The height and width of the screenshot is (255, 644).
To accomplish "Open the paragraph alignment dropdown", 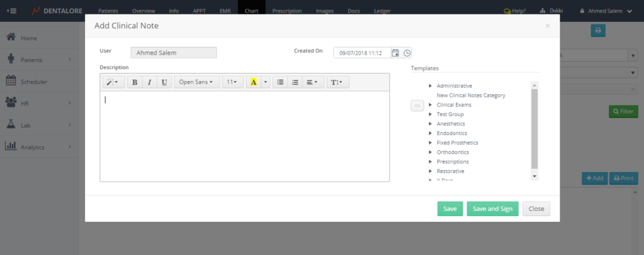I will (x=311, y=82).
